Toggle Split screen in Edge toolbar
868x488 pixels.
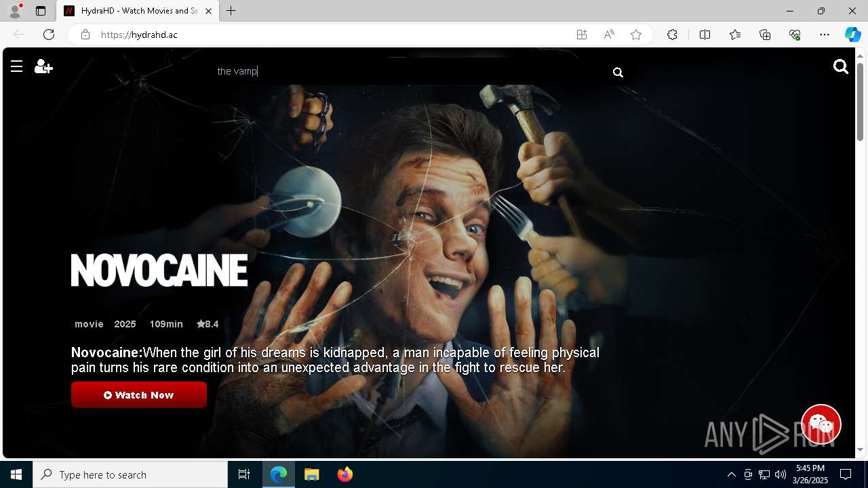(705, 35)
